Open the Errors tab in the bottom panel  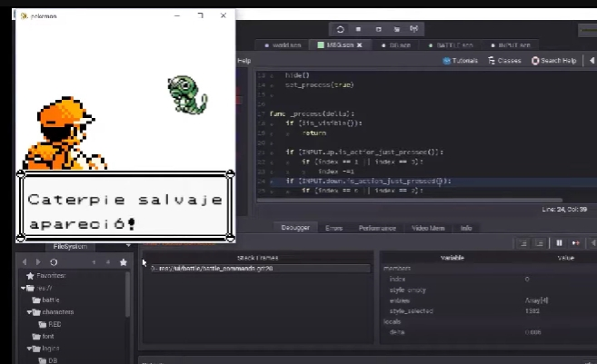pyautogui.click(x=333, y=228)
